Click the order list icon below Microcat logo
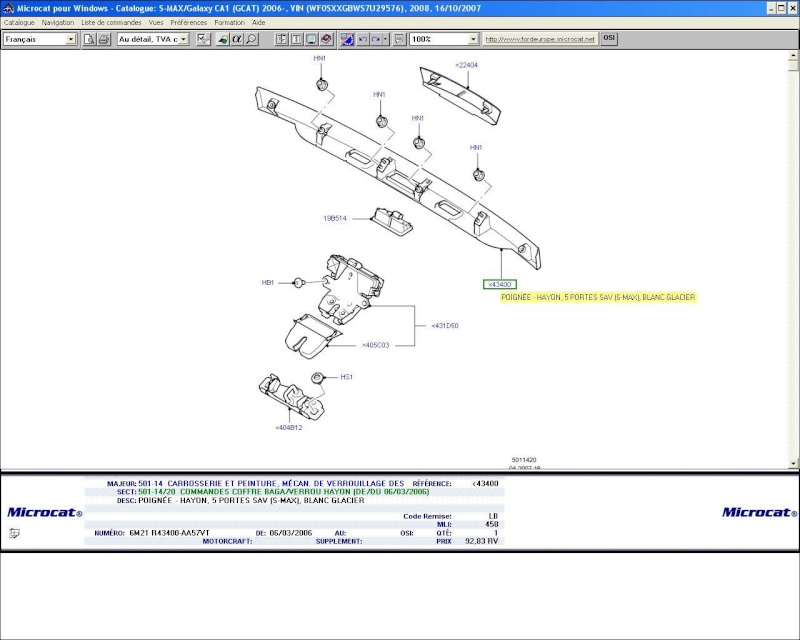 [x=14, y=533]
